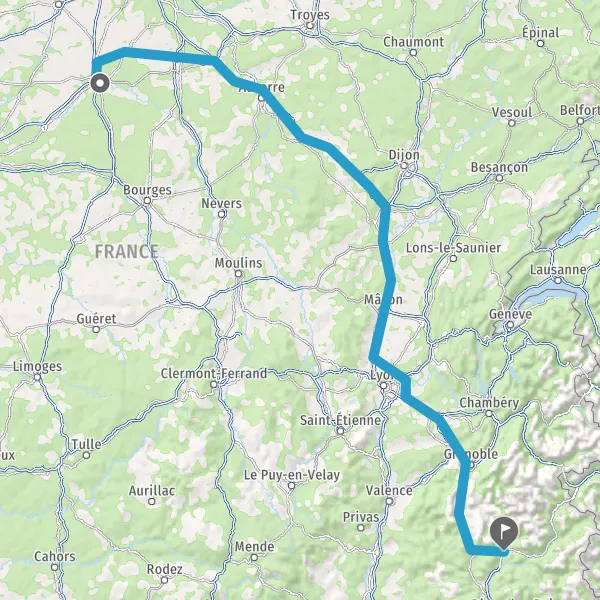Click the Saint-Étienne city marker
The height and width of the screenshot is (600, 600).
340,431
